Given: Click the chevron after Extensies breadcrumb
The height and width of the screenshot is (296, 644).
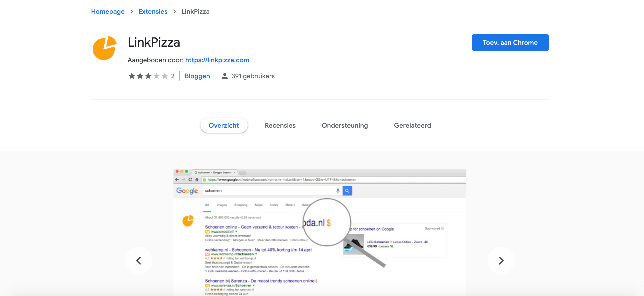Looking at the screenshot, I should [x=174, y=11].
